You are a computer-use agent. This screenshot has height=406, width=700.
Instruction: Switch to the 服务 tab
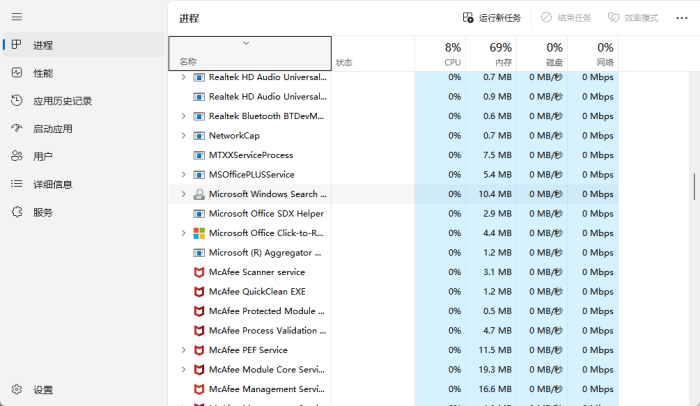click(84, 212)
